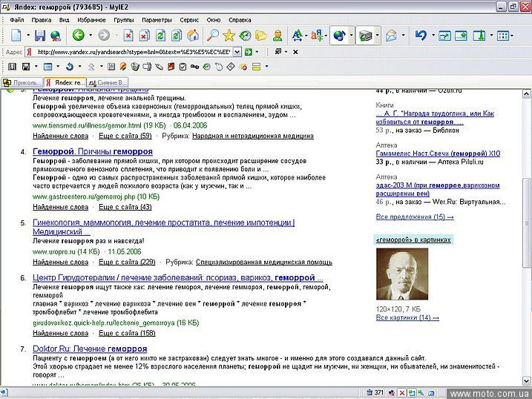Click the user person icon in toolbar
This screenshot has width=532, height=399.
[x=278, y=36]
